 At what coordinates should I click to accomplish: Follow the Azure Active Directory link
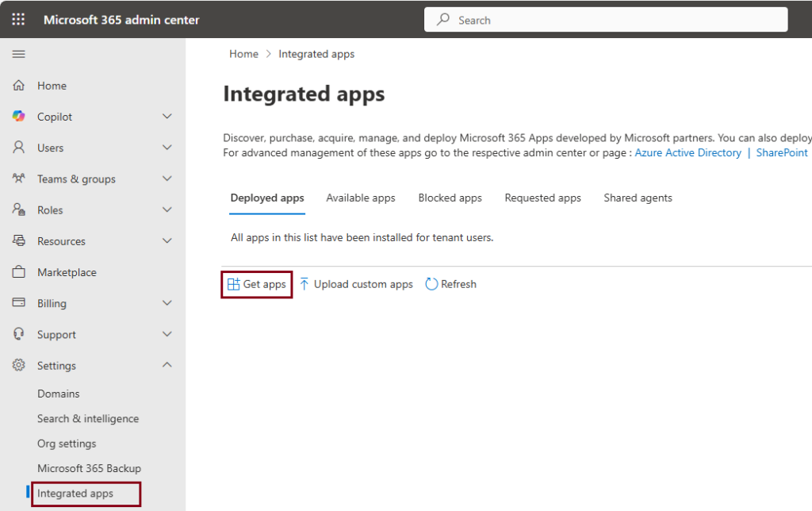click(x=688, y=153)
